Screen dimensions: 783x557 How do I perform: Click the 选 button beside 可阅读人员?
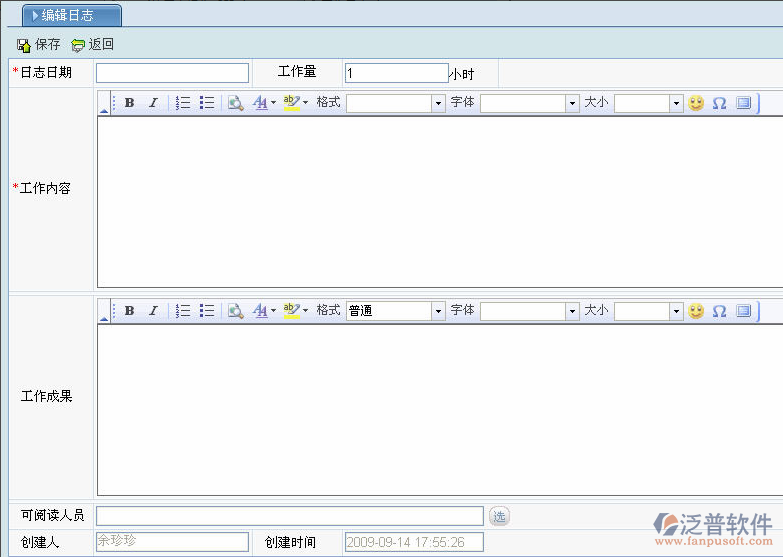499,516
